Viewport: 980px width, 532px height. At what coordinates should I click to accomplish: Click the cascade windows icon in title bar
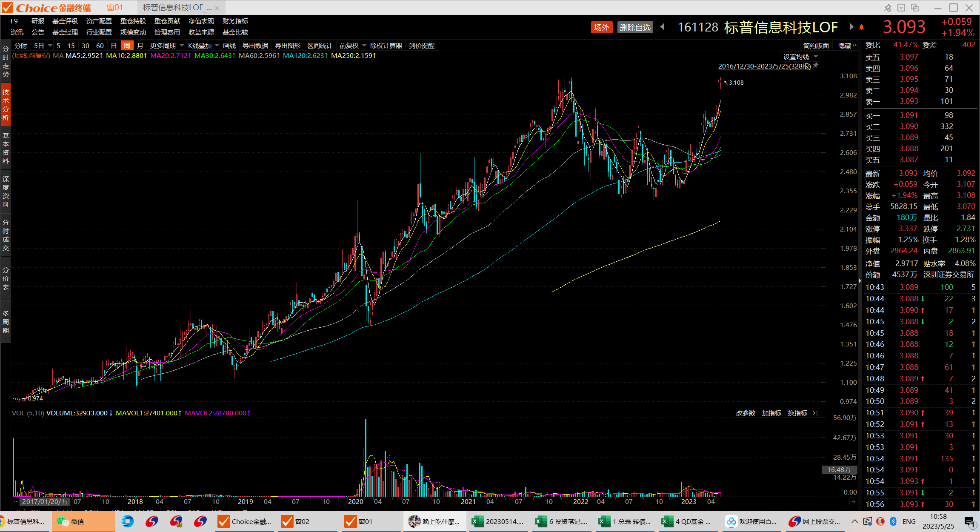pyautogui.click(x=915, y=8)
